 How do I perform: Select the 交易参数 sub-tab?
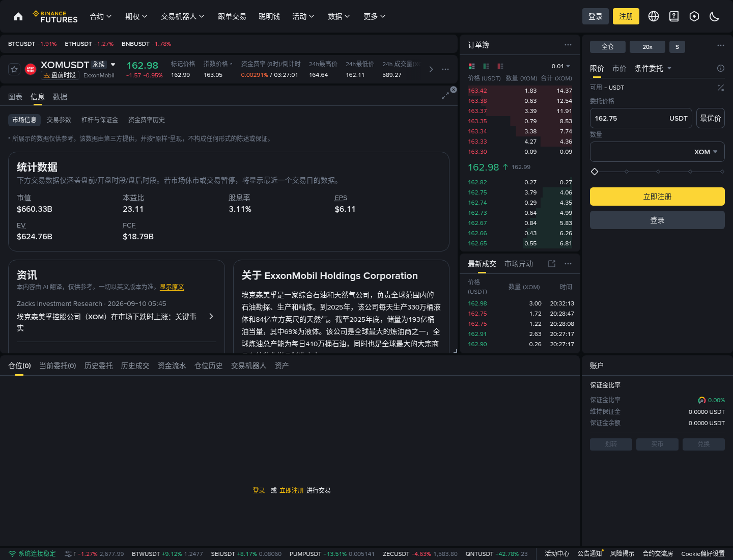pos(59,120)
